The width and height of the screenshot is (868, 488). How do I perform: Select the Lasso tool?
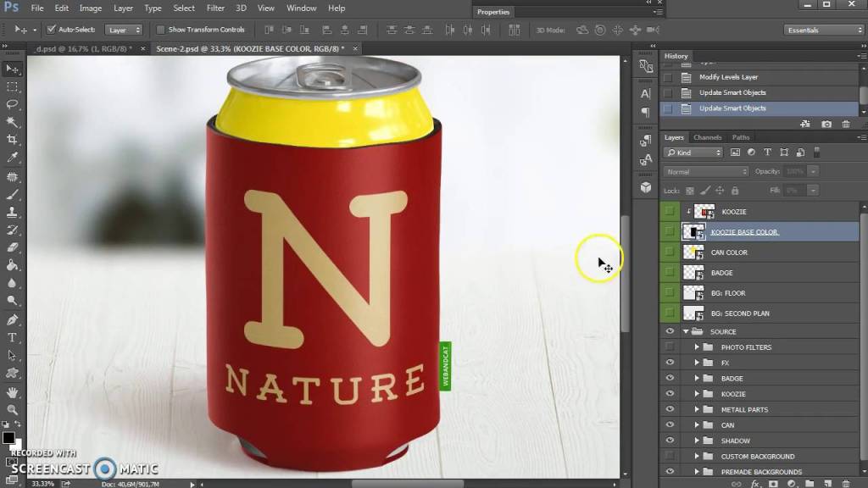(13, 104)
